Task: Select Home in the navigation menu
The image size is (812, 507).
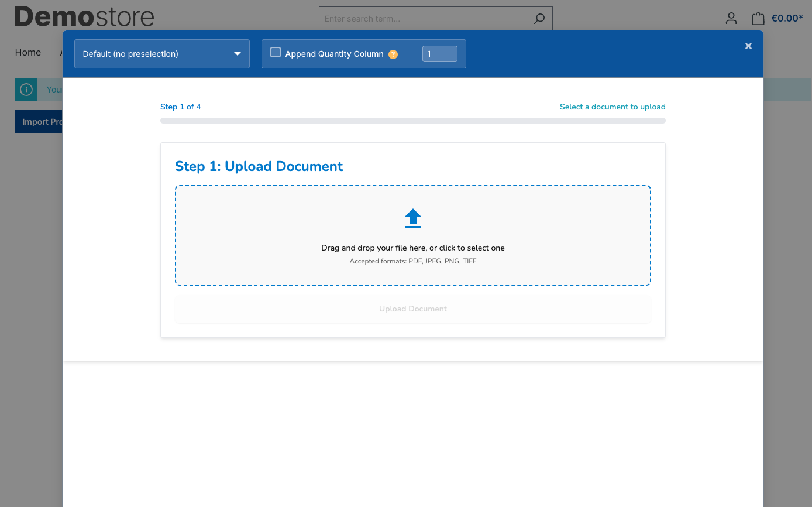Action: click(x=27, y=52)
